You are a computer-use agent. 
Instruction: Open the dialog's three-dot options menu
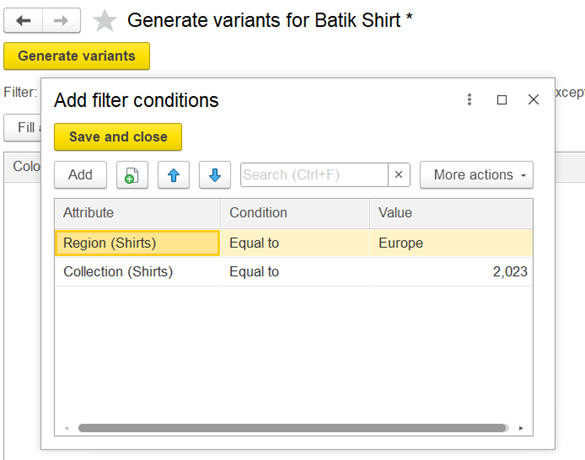pyautogui.click(x=470, y=100)
